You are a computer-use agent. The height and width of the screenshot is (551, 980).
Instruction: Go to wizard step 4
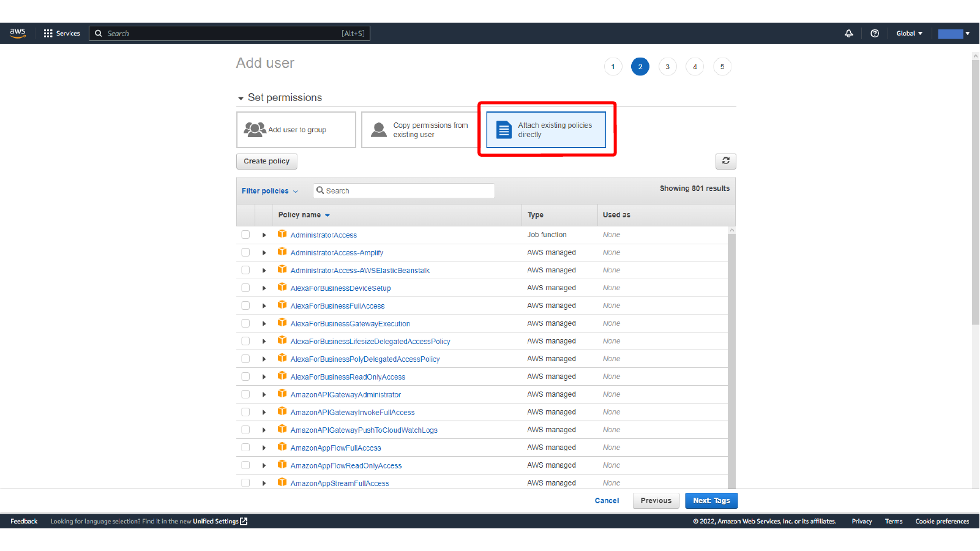coord(695,67)
